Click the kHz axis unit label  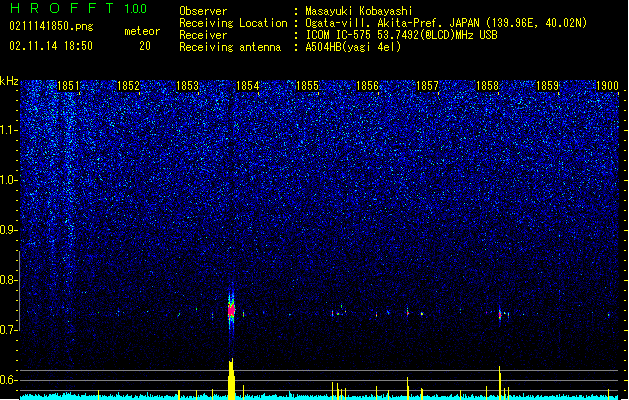[9, 81]
